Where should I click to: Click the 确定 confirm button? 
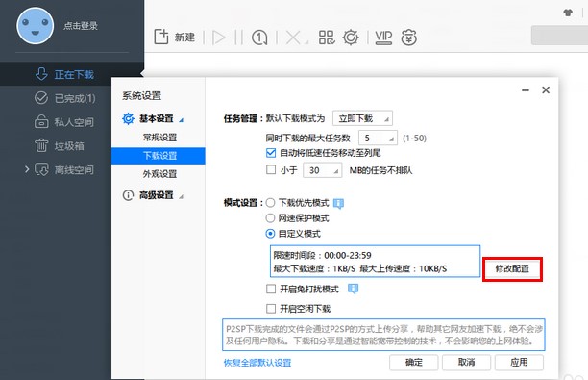coord(414,363)
